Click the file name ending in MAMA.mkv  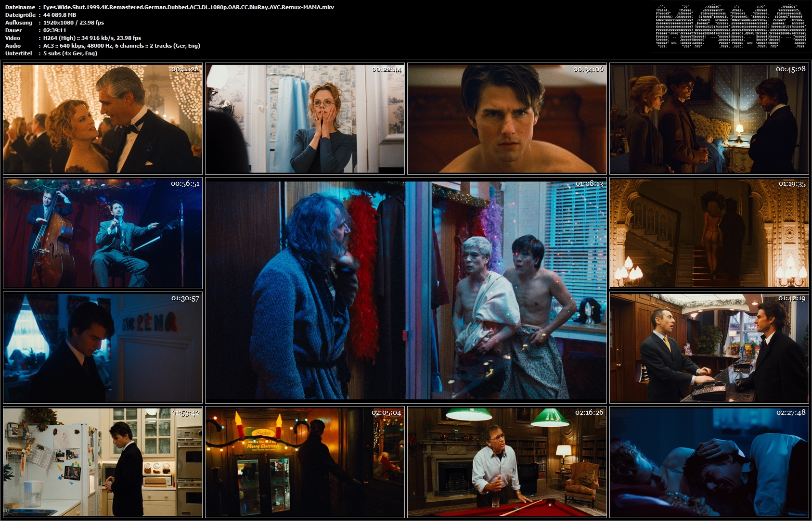click(x=189, y=7)
